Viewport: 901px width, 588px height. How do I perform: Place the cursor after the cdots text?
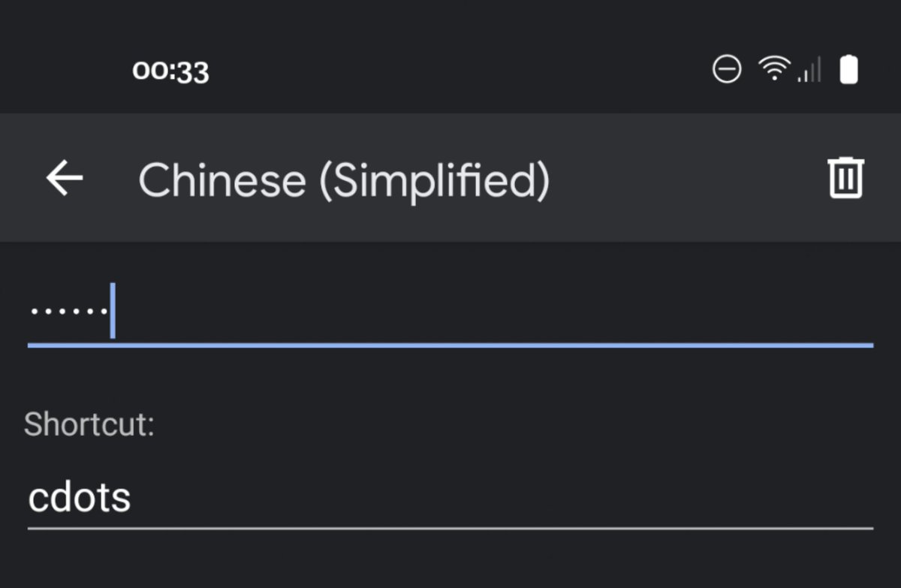click(x=134, y=497)
